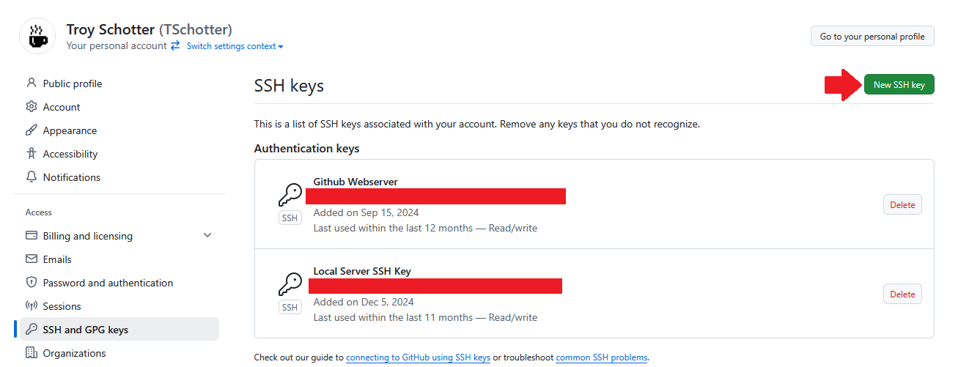This screenshot has width=980, height=367.
Task: Delete the Github Webserver key
Action: coord(902,205)
